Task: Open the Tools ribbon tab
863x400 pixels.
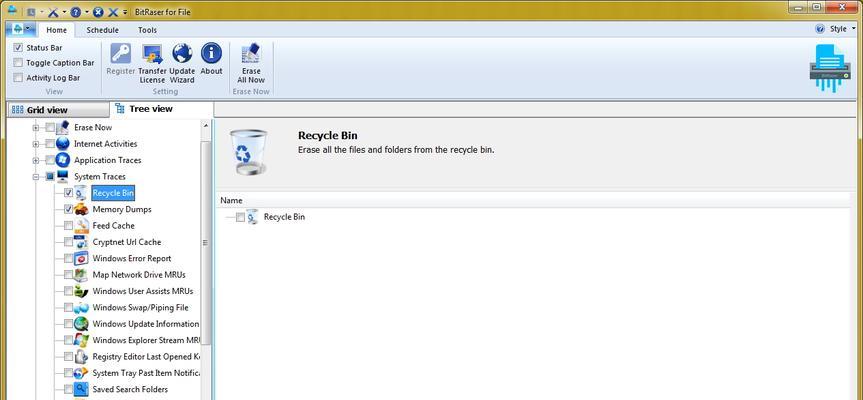Action: 147,30
